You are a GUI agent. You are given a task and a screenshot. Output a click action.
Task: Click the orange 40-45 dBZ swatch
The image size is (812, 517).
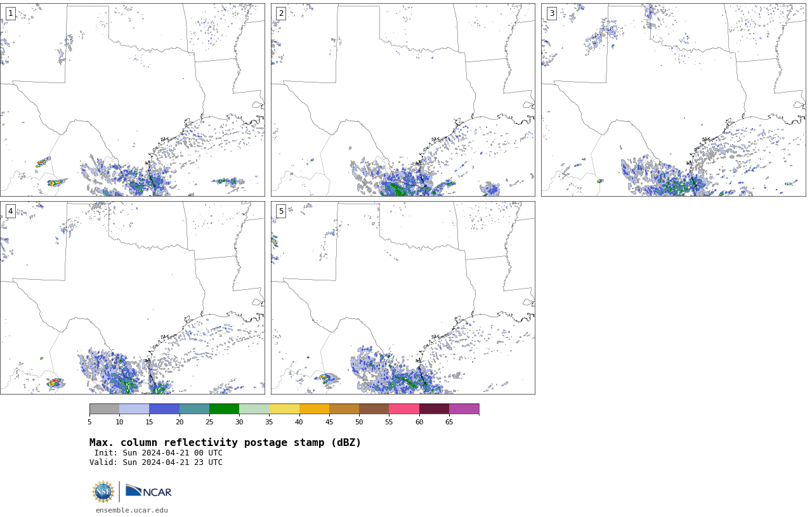point(314,409)
